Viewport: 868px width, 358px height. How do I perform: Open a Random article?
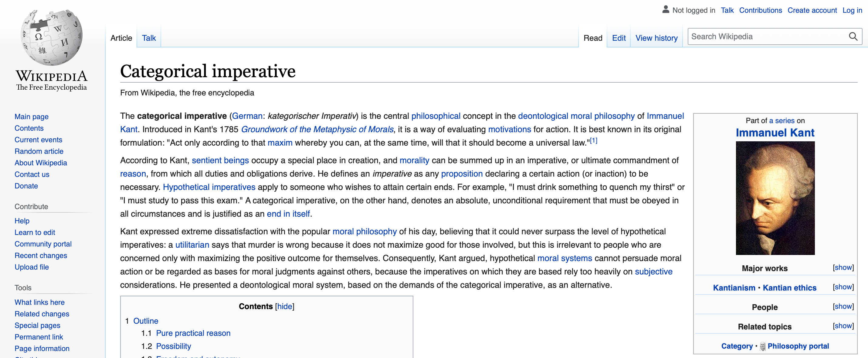tap(39, 151)
